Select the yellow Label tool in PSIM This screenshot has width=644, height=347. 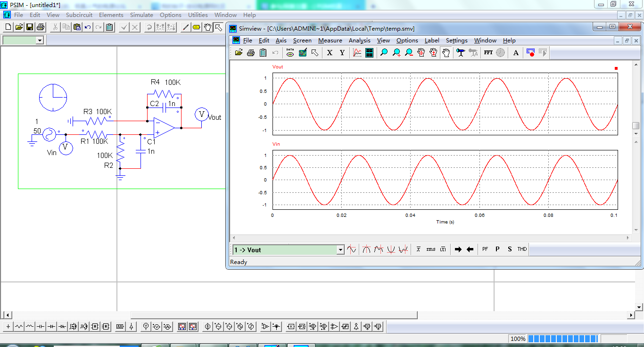click(197, 27)
